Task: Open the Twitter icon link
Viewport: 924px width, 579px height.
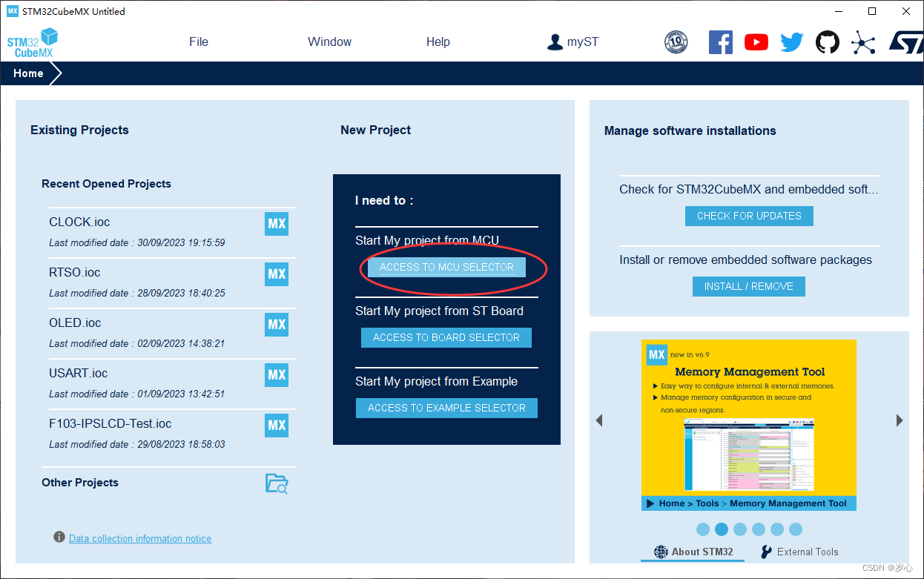Action: (x=792, y=42)
